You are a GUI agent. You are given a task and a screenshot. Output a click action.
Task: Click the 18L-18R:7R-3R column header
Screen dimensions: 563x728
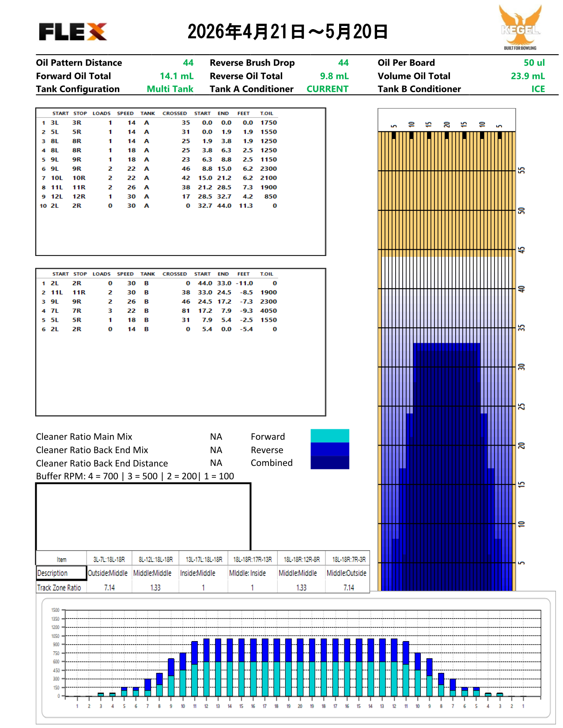coord(348,559)
